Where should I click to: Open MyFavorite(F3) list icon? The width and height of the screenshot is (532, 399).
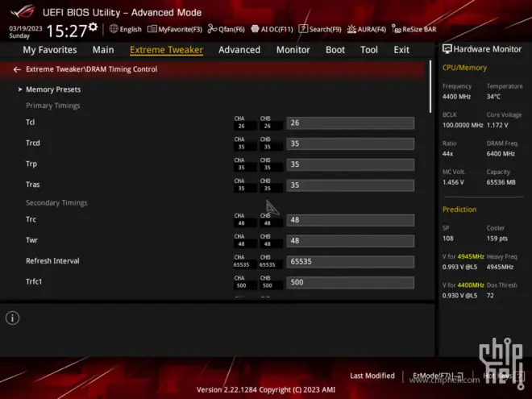click(152, 29)
